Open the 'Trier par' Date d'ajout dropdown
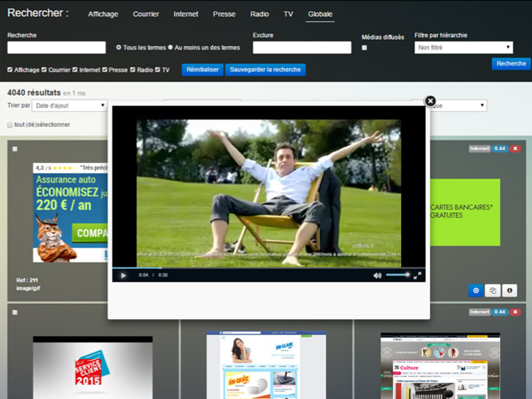The height and width of the screenshot is (399, 532). [69, 105]
